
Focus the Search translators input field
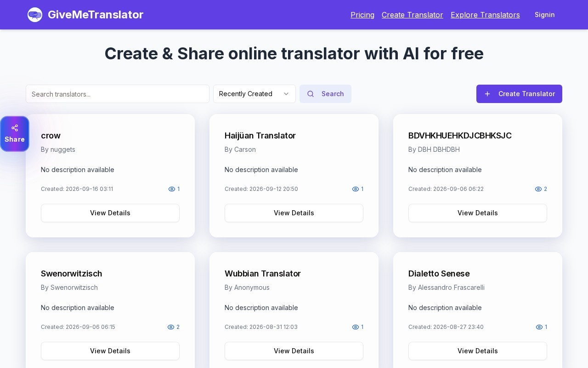click(118, 94)
